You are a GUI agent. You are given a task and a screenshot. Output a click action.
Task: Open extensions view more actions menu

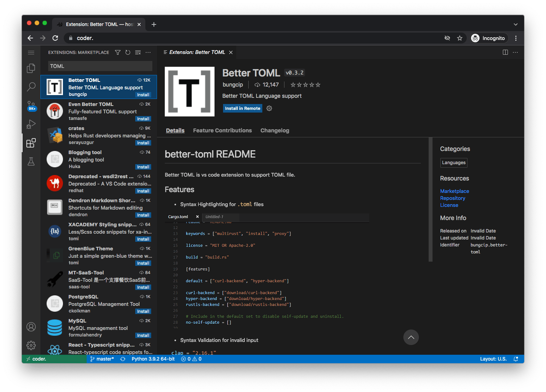click(x=148, y=52)
